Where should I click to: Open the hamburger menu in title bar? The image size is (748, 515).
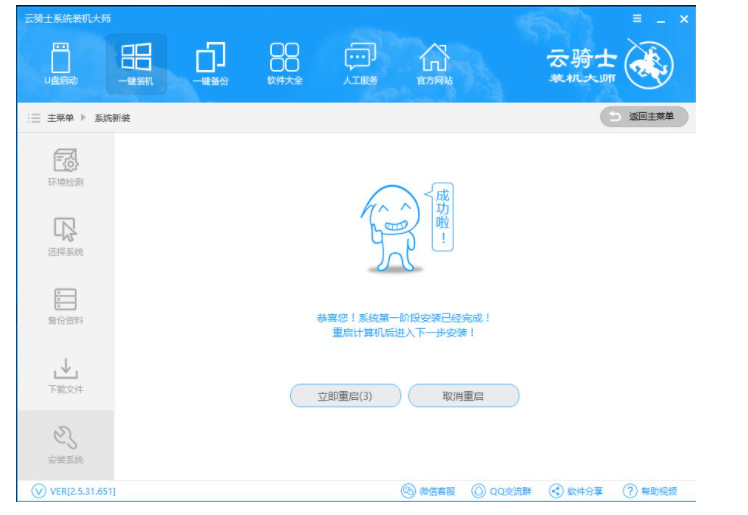pos(637,19)
